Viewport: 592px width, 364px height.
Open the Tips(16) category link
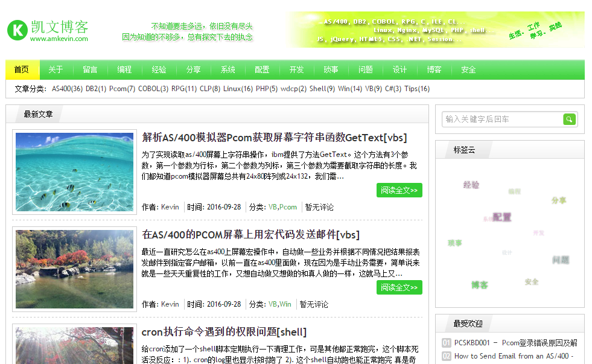pyautogui.click(x=417, y=89)
